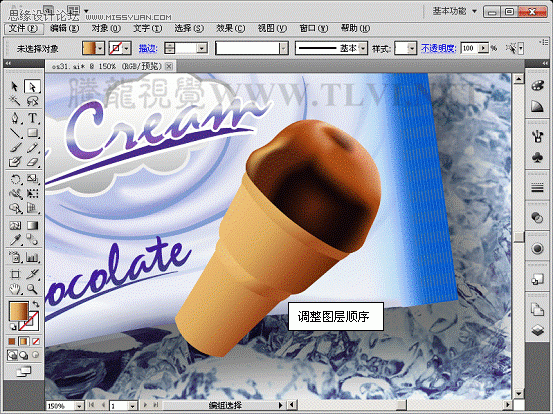553x414 pixels.
Task: Select the Pencil tool
Action: (32, 147)
